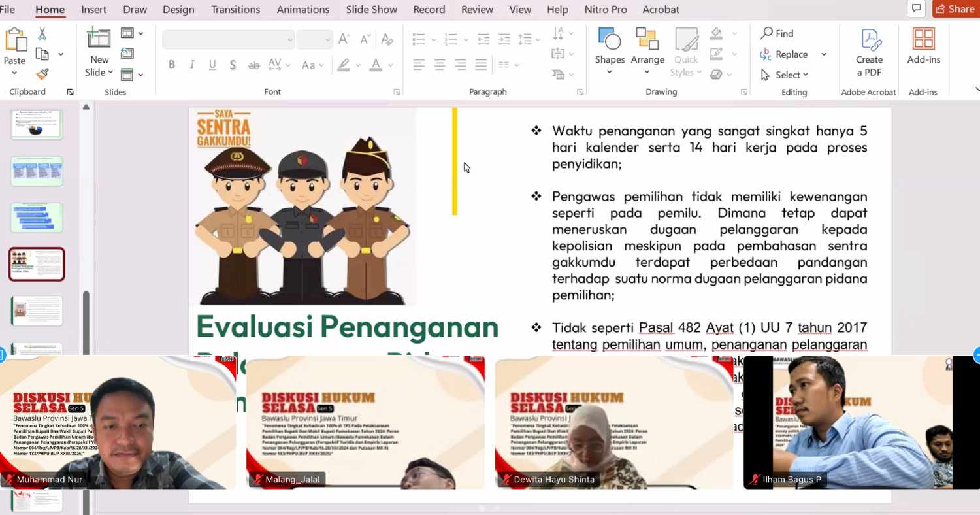Open the Slide Show menu tab
Image resolution: width=980 pixels, height=515 pixels.
pyautogui.click(x=371, y=9)
